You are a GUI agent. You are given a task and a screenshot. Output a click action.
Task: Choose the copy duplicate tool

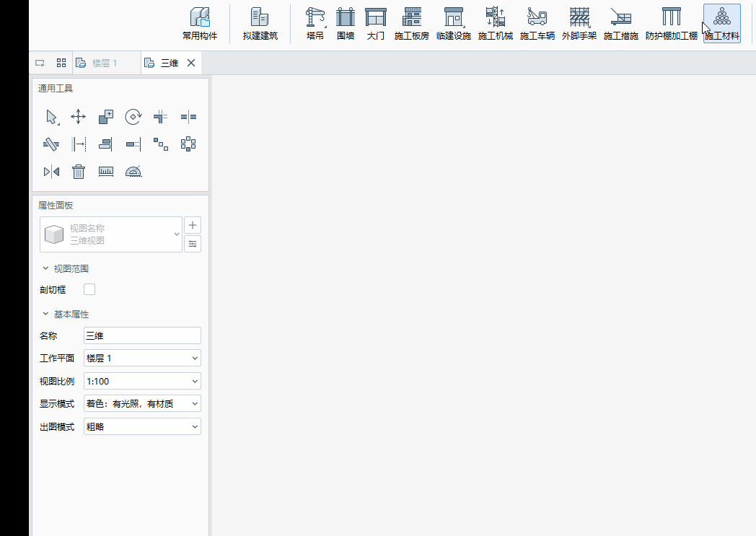click(106, 117)
